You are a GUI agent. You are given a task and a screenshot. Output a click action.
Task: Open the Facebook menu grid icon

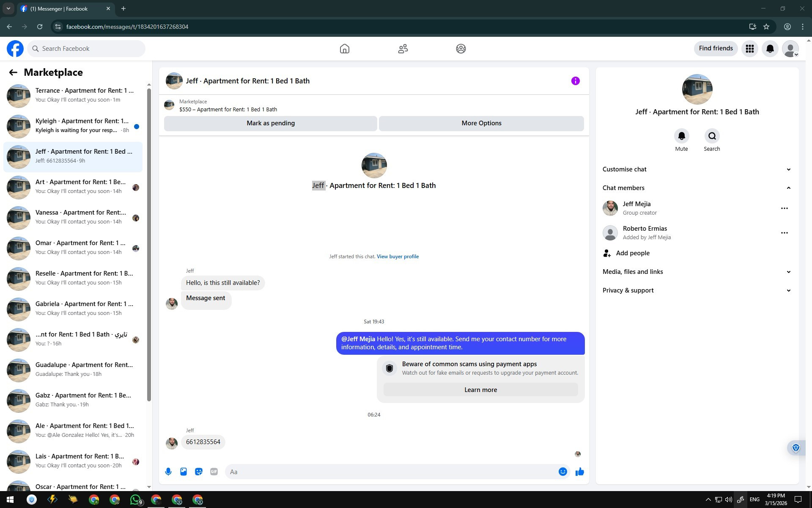point(750,49)
